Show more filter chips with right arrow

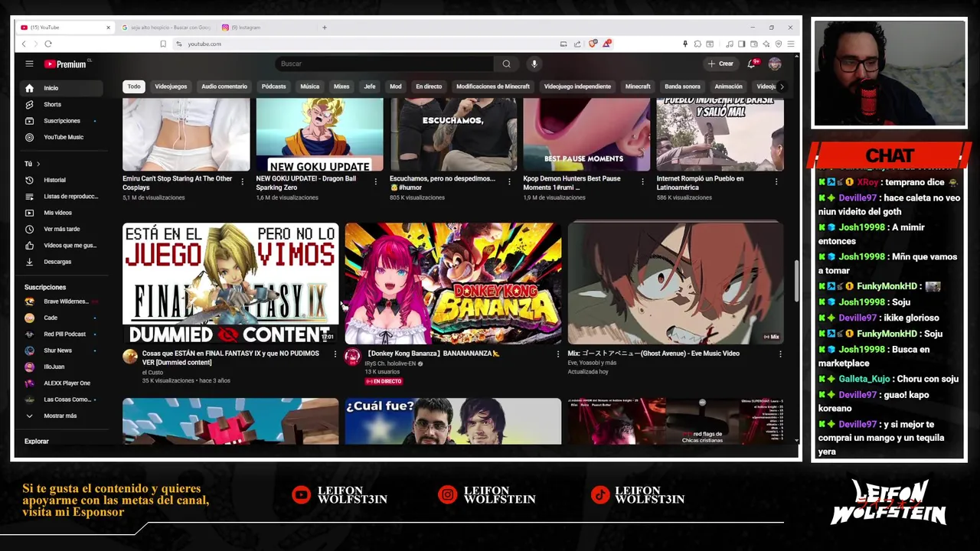tap(781, 86)
